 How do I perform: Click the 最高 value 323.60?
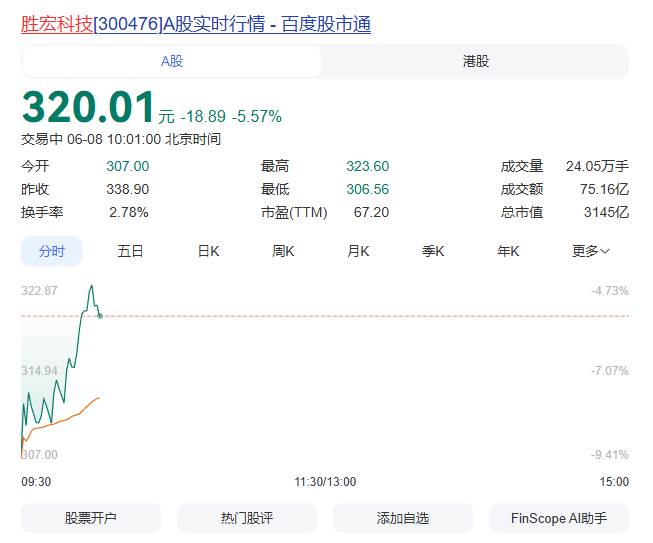[x=368, y=166]
